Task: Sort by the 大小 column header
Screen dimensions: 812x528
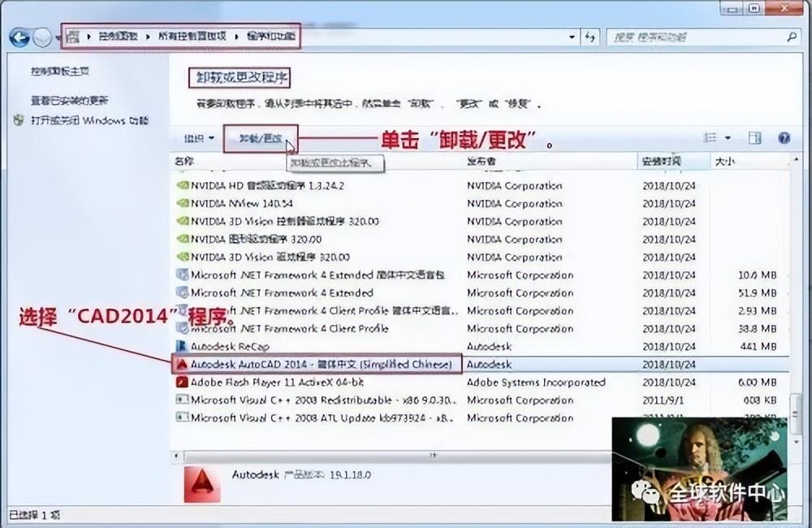Action: pos(749,161)
